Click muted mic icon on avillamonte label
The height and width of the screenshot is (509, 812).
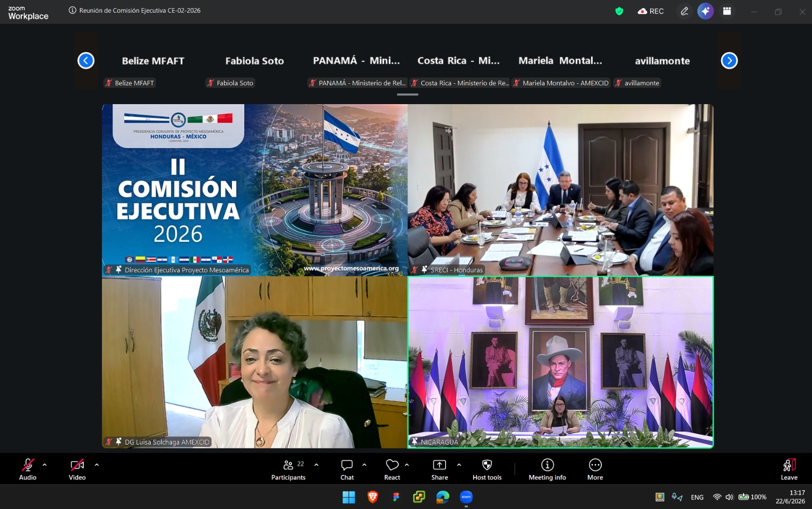click(618, 83)
